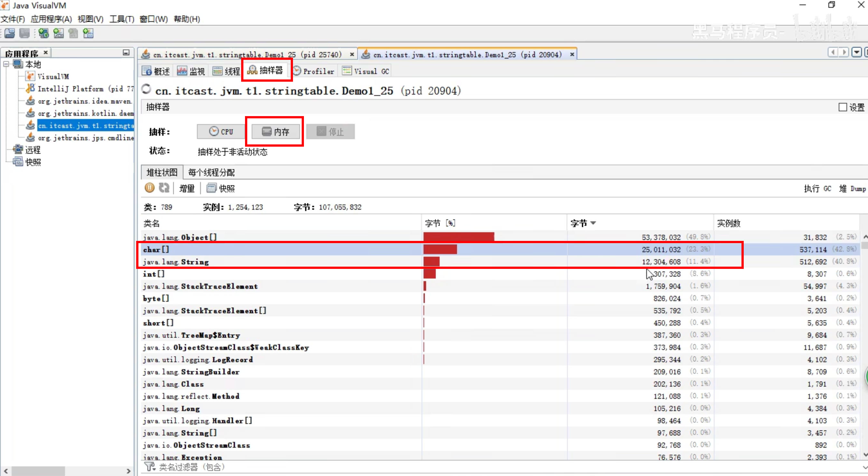The height and width of the screenshot is (476, 868).
Task: Click the CPU sampling button
Action: click(221, 131)
